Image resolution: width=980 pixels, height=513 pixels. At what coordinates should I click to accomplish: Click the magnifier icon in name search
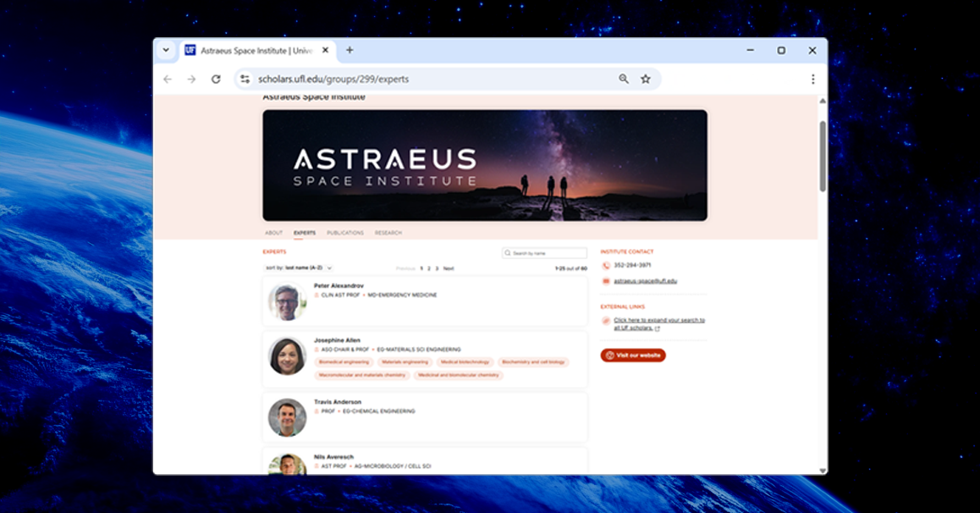pyautogui.click(x=508, y=253)
